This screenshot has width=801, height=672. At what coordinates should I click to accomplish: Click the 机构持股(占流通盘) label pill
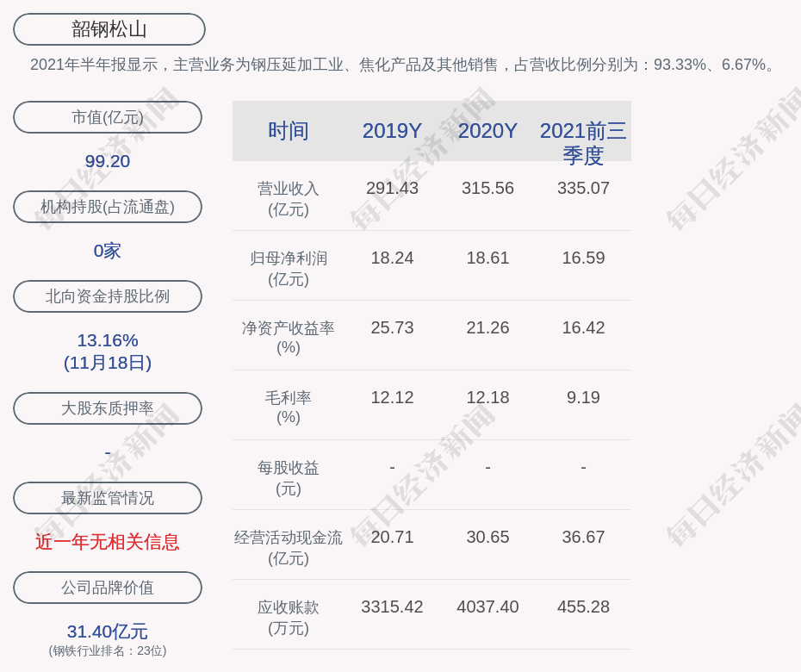108,207
